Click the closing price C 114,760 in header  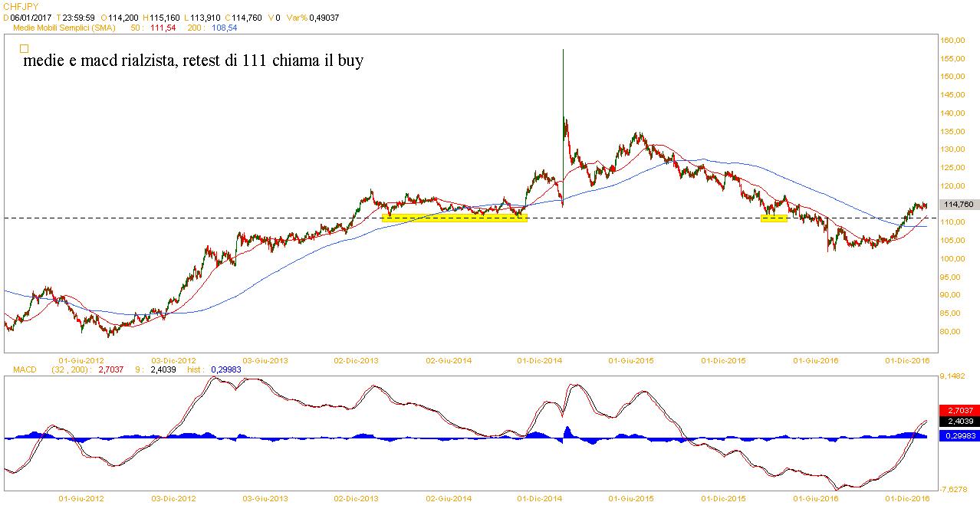[245, 17]
